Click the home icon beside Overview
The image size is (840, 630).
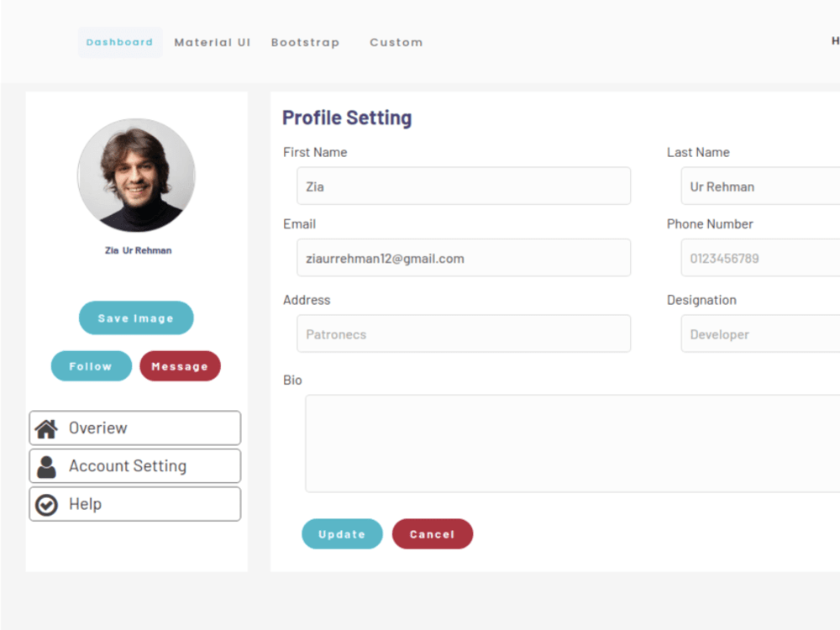point(46,428)
